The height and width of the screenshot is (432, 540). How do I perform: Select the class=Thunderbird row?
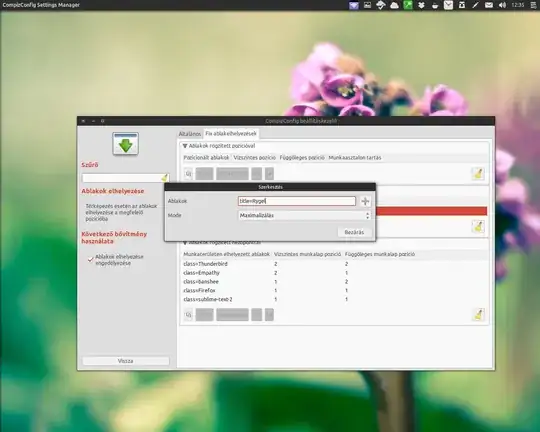coord(334,264)
